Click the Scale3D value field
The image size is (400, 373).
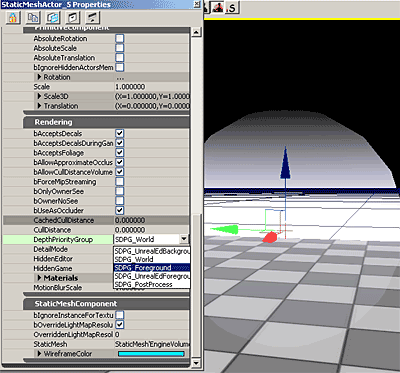[152, 96]
